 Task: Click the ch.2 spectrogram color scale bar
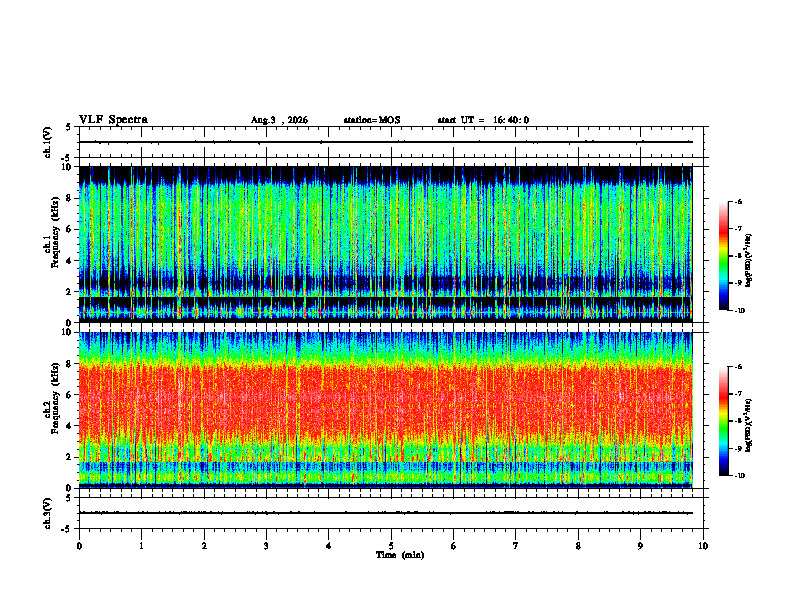(x=723, y=421)
